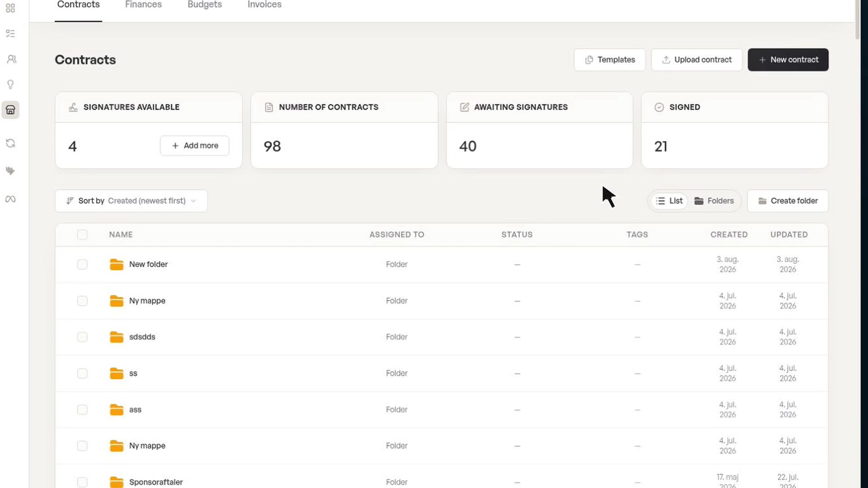Click the Signed checkmark circle icon
This screenshot has height=488, width=868.
[x=659, y=107]
